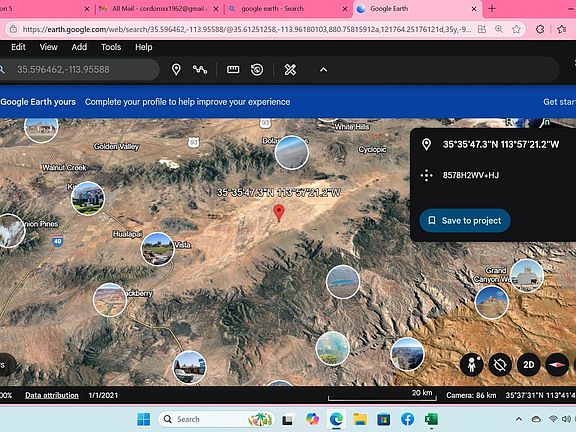Add a placemark with the pin tool
This screenshot has height=432, width=576.
click(x=176, y=69)
